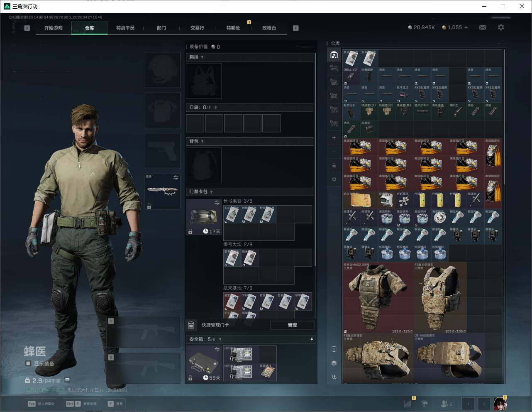Open game settings gear in top bar
This screenshot has width=532, height=412.
501,27
